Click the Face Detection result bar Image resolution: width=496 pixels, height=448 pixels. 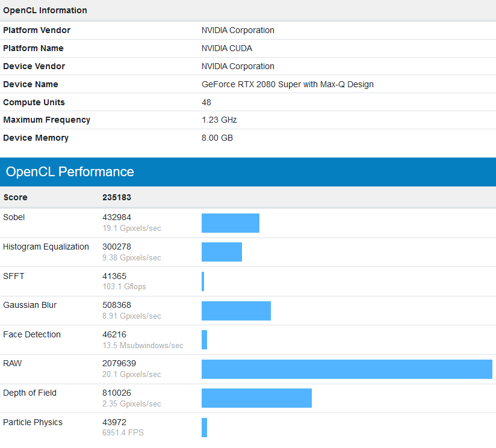pos(204,340)
